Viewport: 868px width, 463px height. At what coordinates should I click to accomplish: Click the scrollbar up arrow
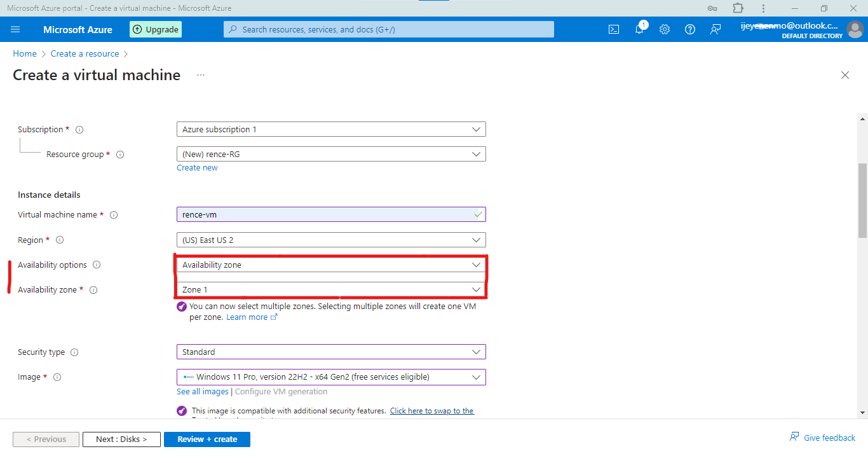pos(862,118)
